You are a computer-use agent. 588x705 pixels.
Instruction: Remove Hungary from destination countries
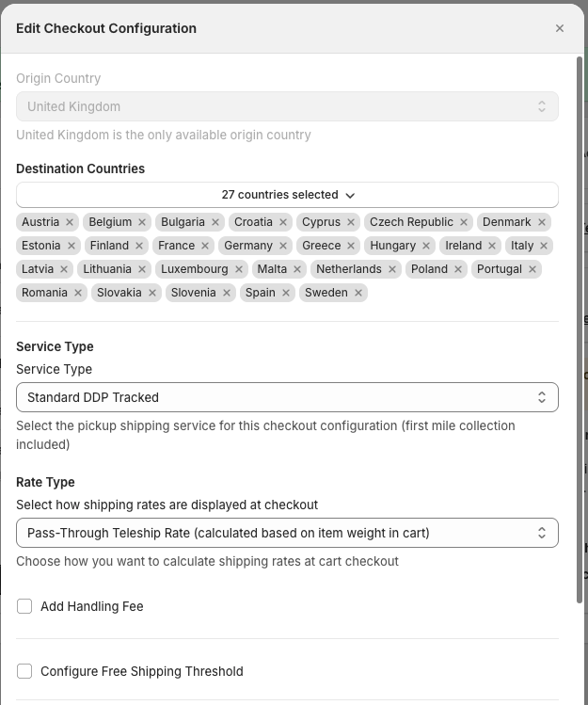426,246
